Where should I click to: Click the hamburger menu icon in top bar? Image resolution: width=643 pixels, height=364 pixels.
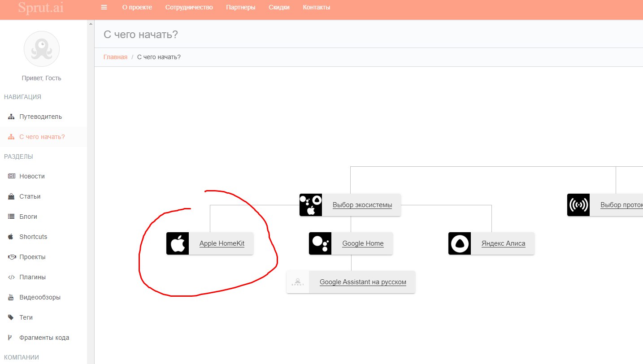coord(104,7)
